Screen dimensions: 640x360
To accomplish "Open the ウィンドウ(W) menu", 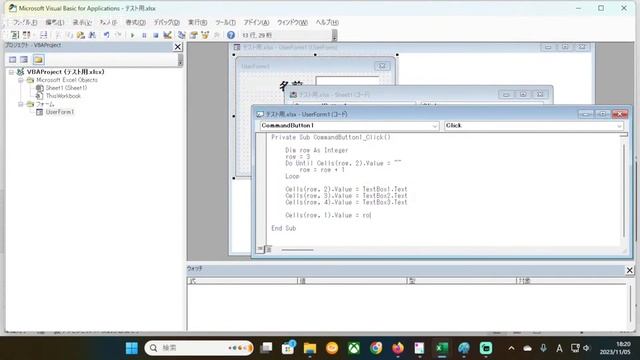I will pyautogui.click(x=292, y=22).
